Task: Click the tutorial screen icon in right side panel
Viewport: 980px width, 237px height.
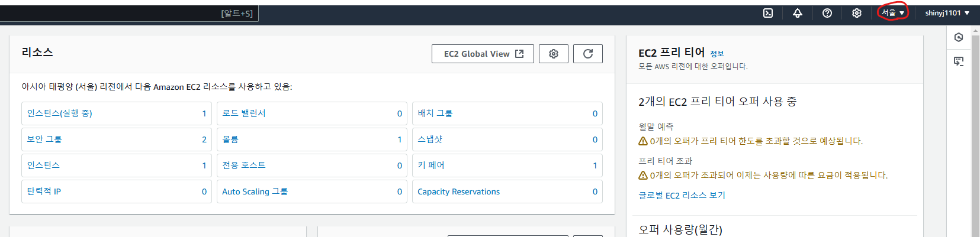Action: pyautogui.click(x=959, y=61)
